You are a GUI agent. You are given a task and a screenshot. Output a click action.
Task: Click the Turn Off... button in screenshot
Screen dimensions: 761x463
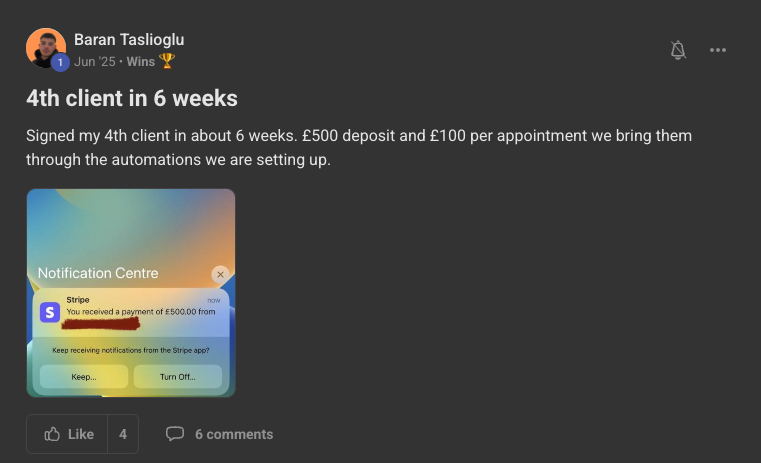click(x=178, y=377)
